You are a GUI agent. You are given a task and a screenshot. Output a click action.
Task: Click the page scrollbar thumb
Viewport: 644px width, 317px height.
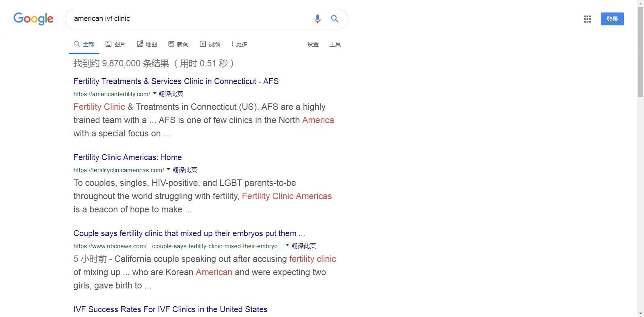pyautogui.click(x=640, y=51)
